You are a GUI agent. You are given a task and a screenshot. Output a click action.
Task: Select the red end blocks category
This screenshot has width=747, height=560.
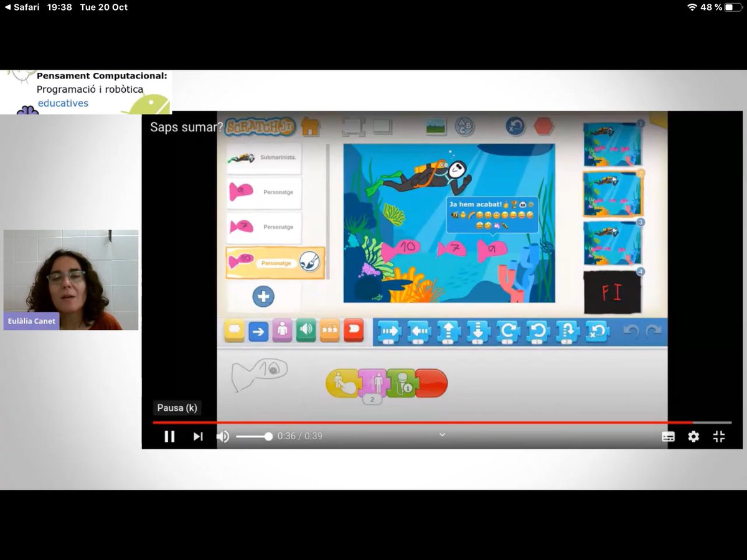click(354, 330)
